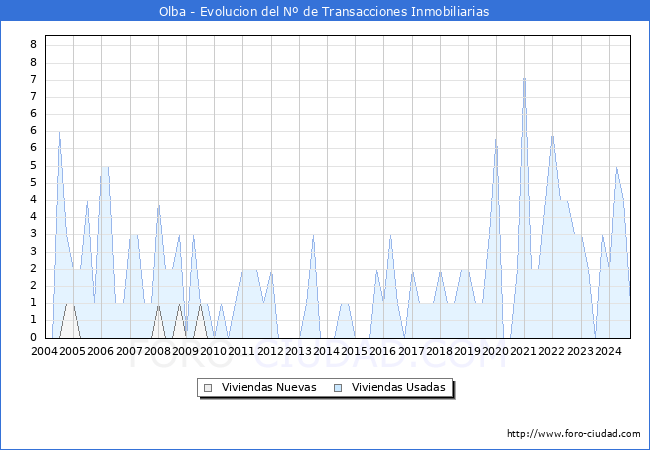
Task: Click the 2008 x-axis label
Action: tap(158, 351)
